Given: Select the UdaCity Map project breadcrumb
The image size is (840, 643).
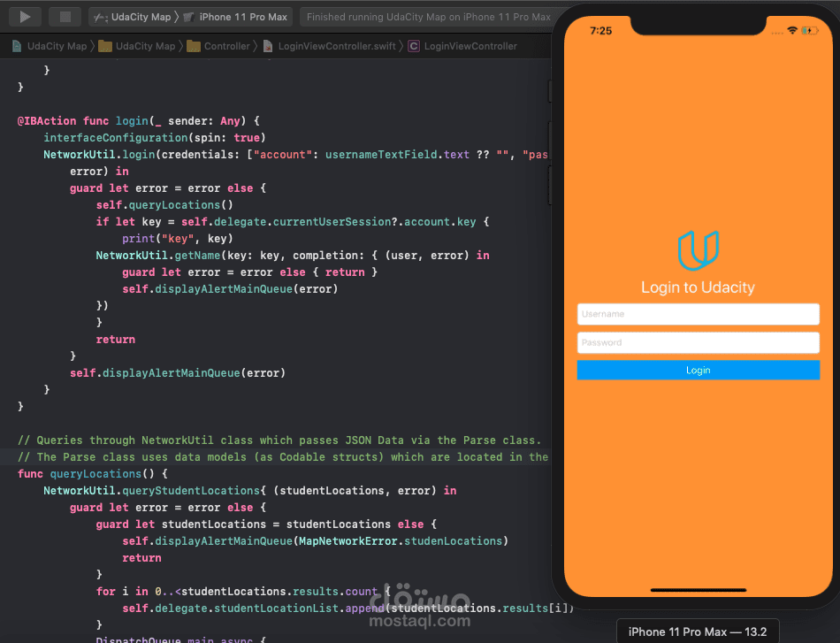Looking at the screenshot, I should (x=50, y=46).
